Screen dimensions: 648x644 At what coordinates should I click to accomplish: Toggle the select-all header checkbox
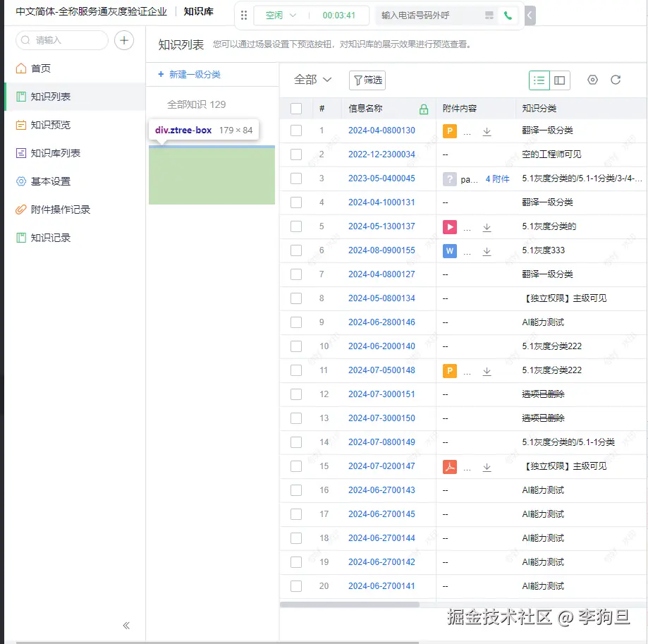[296, 109]
